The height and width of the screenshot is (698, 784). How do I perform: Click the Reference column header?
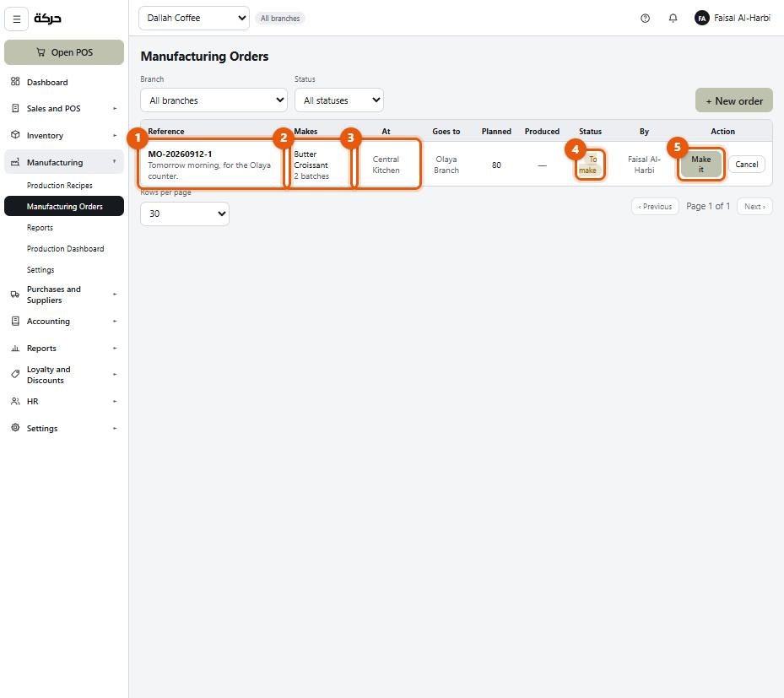pyautogui.click(x=166, y=131)
